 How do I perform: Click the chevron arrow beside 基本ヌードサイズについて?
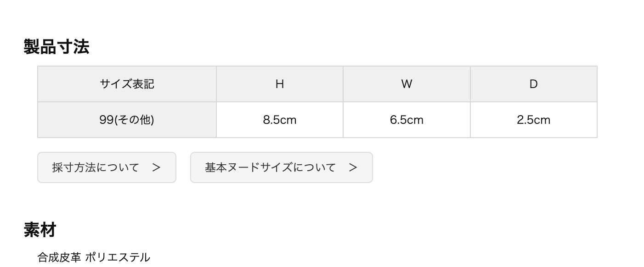[x=353, y=168]
